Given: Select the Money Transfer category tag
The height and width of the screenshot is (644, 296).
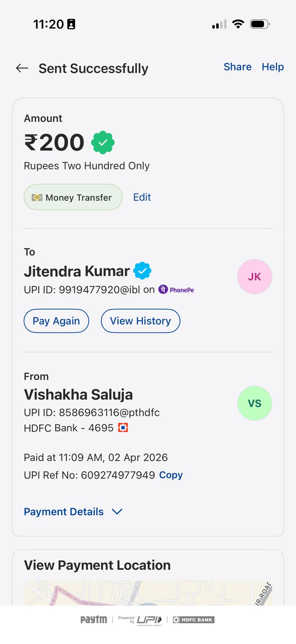Looking at the screenshot, I should point(73,197).
